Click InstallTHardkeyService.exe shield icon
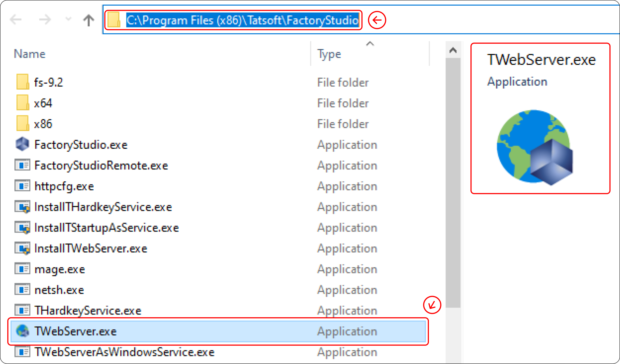620x364 pixels. click(x=22, y=207)
